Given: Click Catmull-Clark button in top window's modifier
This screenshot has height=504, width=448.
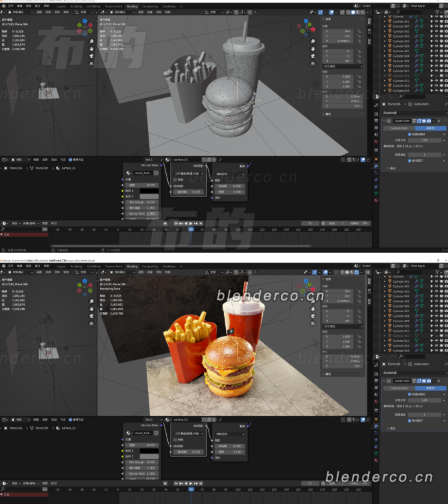Looking at the screenshot, I should (x=399, y=128).
